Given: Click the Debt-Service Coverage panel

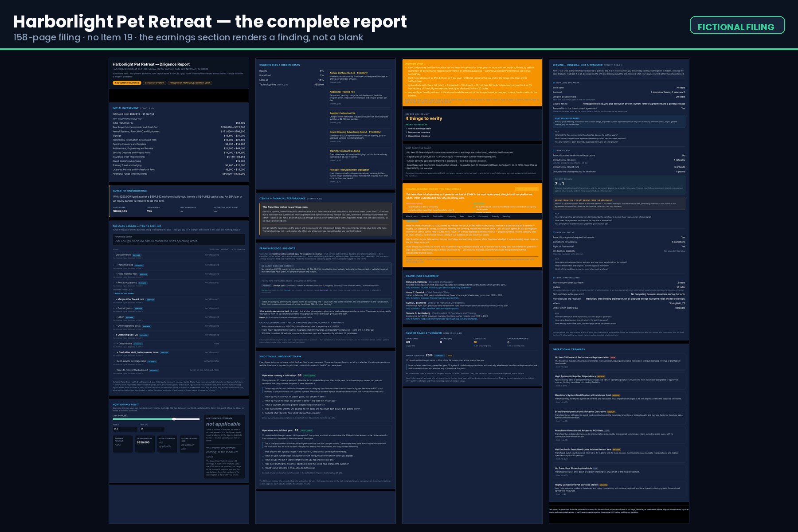Looking at the screenshot, I should tap(224, 447).
